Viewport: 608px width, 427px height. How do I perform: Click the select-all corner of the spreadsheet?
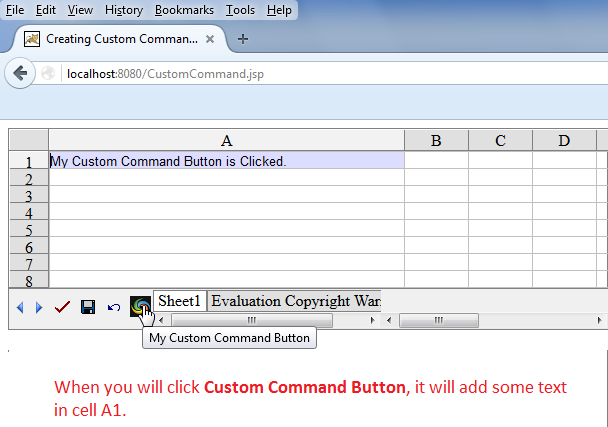(29, 140)
